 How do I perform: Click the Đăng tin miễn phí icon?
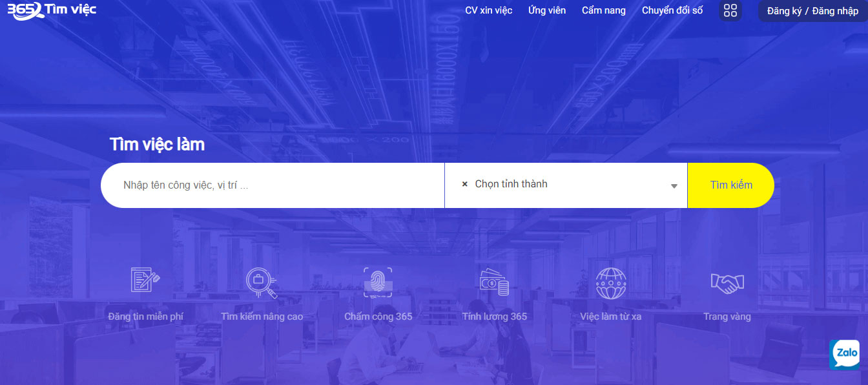145,280
